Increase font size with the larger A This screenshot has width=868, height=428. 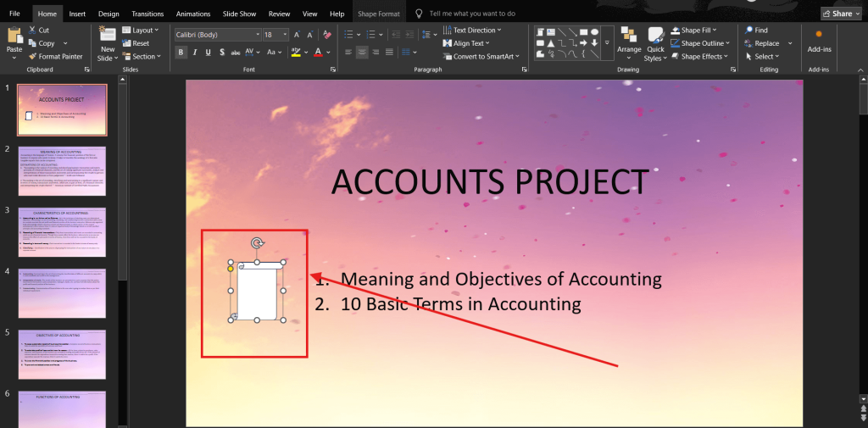298,35
